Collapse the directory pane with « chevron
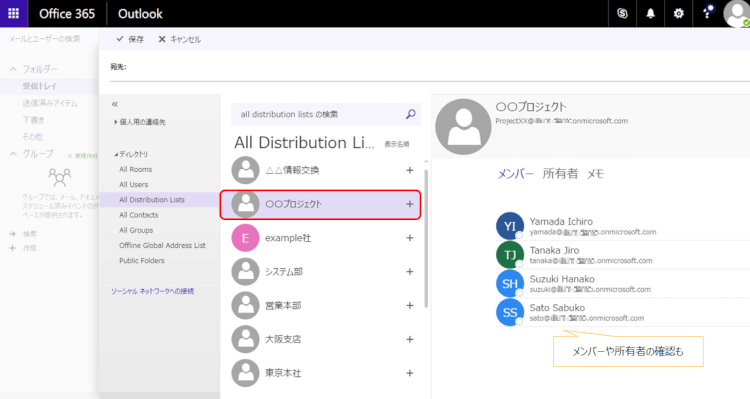The image size is (750, 399). coord(114,104)
